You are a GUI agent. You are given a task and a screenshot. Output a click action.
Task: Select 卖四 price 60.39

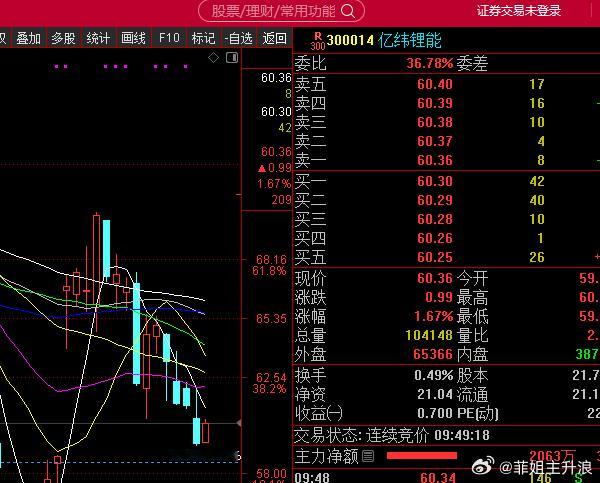coord(435,103)
